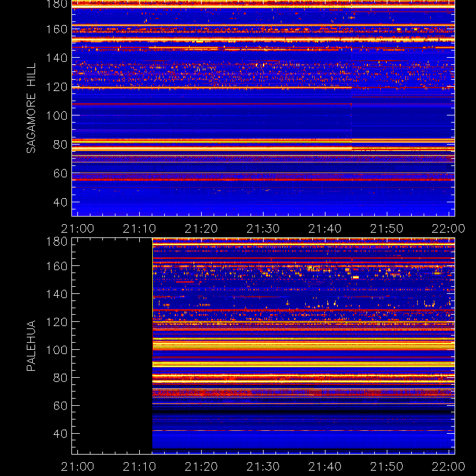Click 21:20 time label of Palehua plot

pyautogui.click(x=201, y=466)
